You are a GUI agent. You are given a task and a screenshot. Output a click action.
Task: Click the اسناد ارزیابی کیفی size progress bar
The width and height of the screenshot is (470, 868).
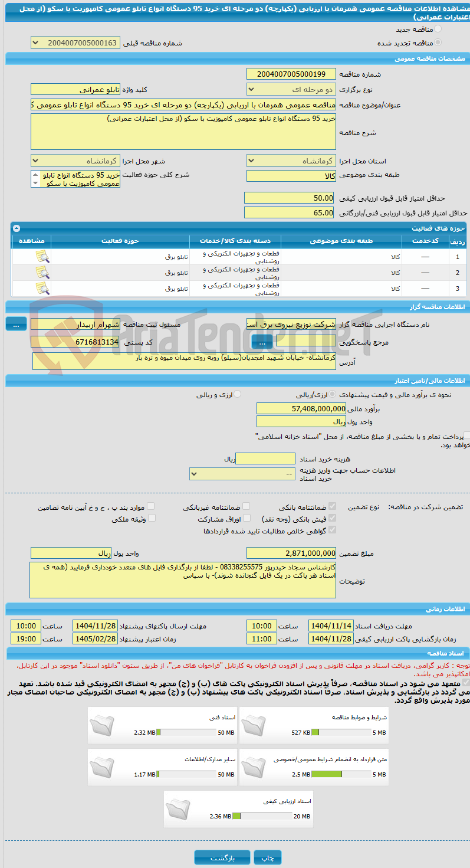coord(262,816)
